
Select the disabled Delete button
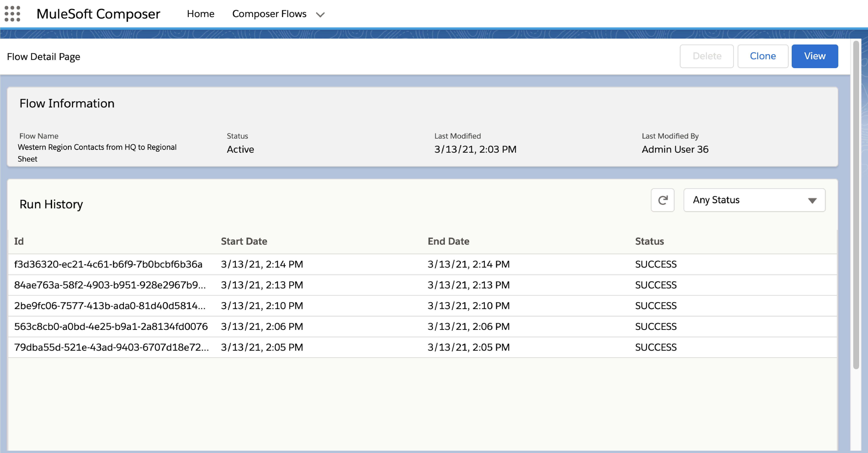(x=706, y=56)
